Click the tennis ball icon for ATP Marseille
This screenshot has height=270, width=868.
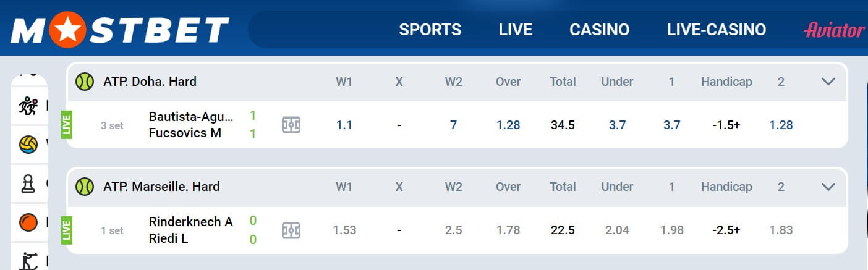84,187
